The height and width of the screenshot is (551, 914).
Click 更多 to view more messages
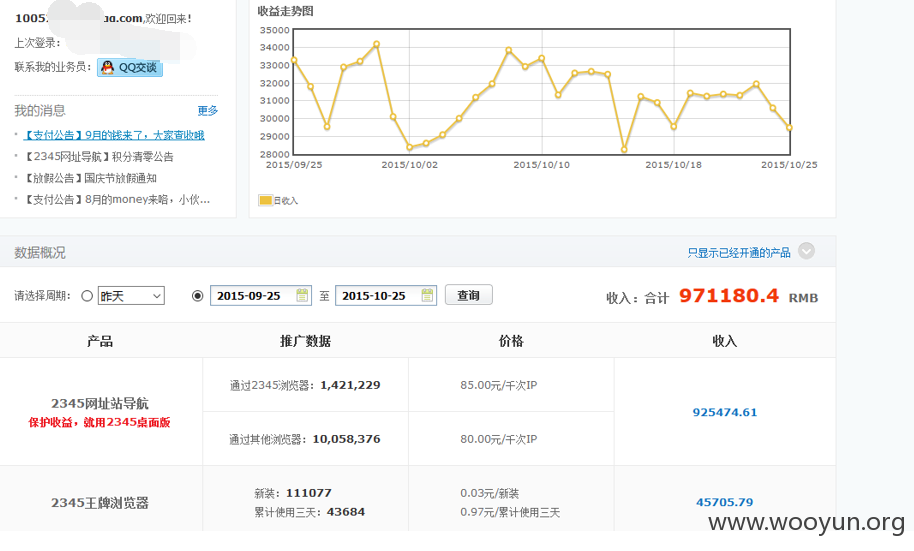point(208,111)
